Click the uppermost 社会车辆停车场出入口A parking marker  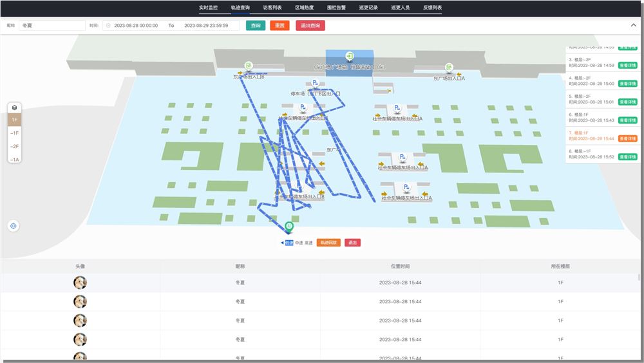click(x=397, y=108)
